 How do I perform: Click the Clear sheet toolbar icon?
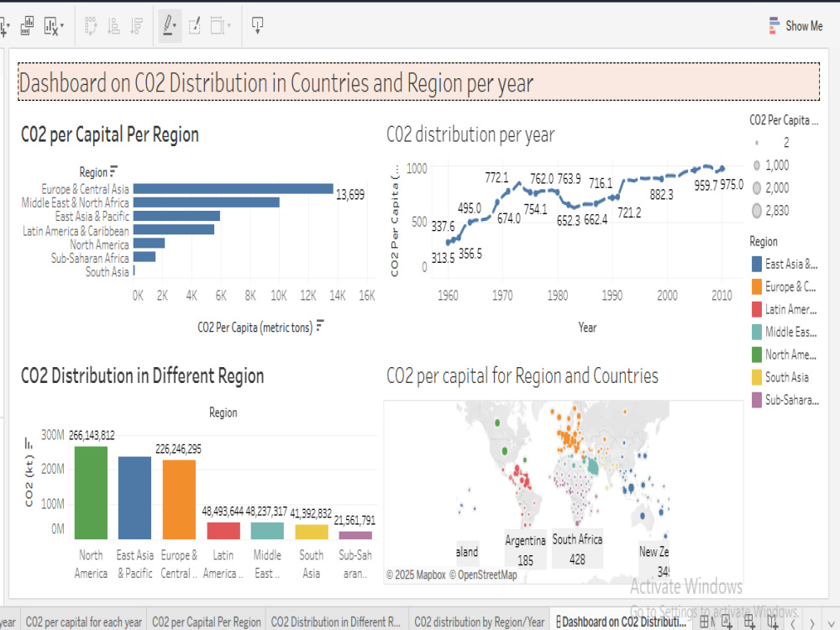(x=51, y=26)
